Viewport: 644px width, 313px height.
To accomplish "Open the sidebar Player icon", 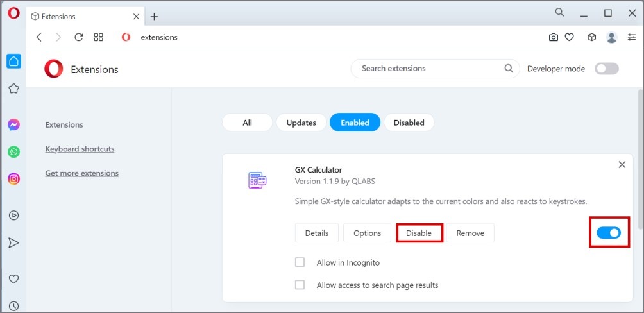I will pyautogui.click(x=14, y=216).
